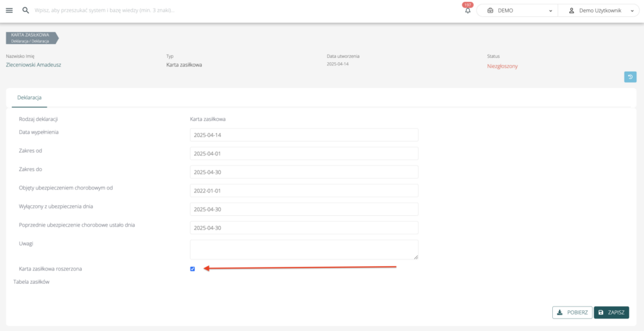
Task: Switch to the Deklaracja tab
Action: [x=30, y=98]
